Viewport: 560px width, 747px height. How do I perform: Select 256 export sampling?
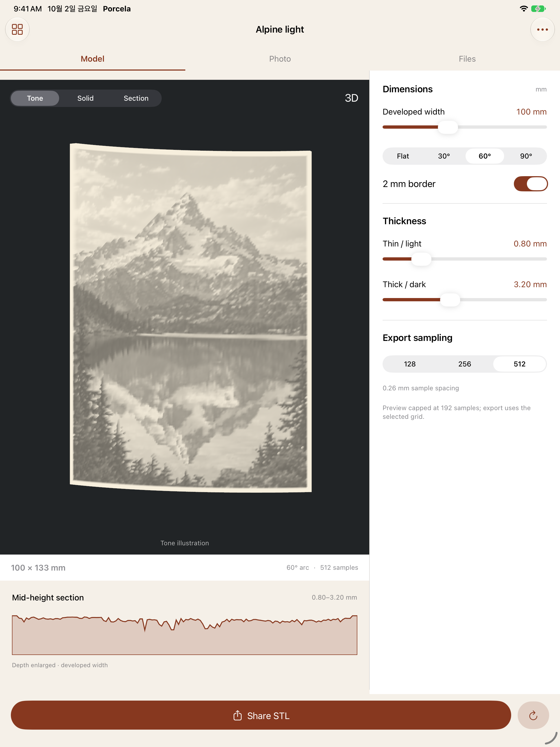point(464,364)
